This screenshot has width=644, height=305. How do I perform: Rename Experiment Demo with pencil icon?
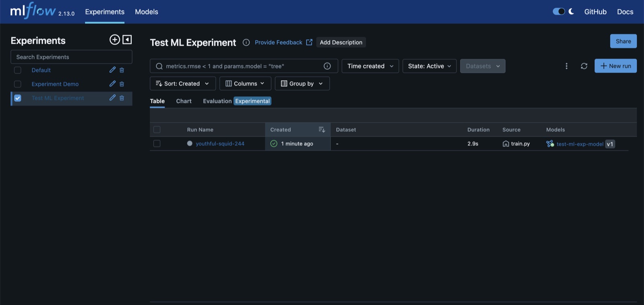pos(112,84)
